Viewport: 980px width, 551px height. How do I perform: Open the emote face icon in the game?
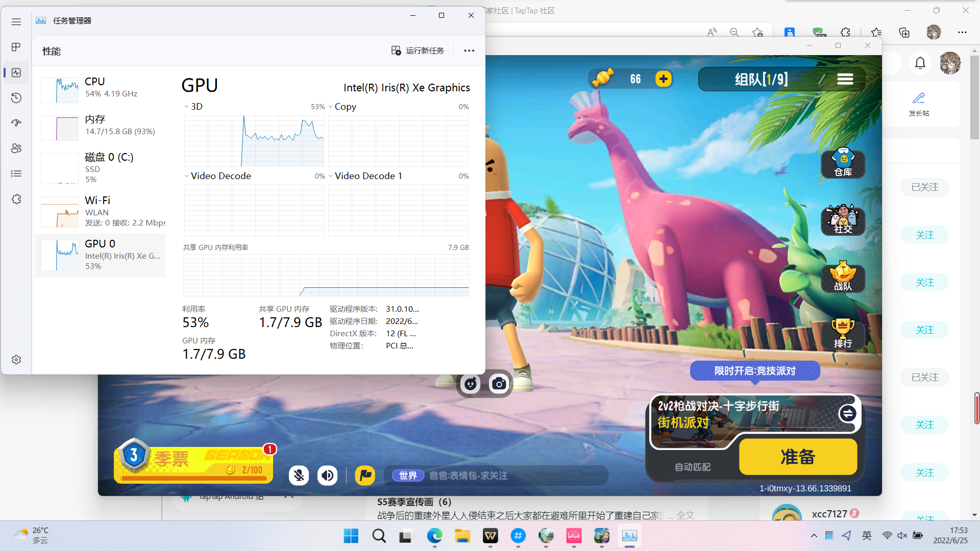(x=470, y=384)
